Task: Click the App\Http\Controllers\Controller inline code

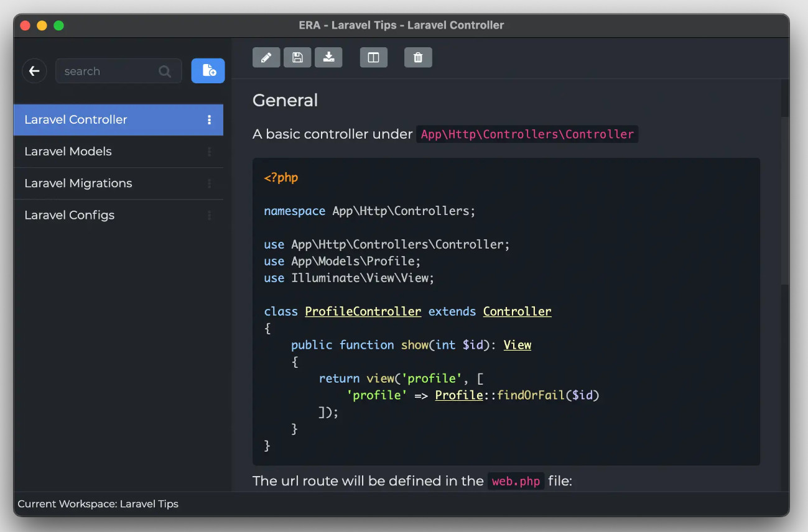Action: point(527,134)
